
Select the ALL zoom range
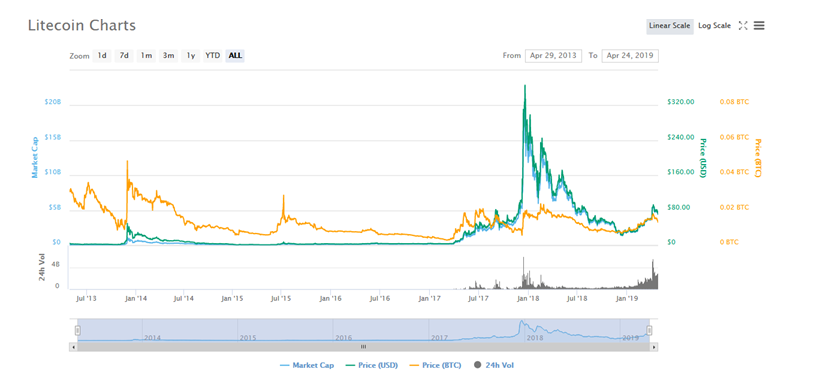pos(235,55)
